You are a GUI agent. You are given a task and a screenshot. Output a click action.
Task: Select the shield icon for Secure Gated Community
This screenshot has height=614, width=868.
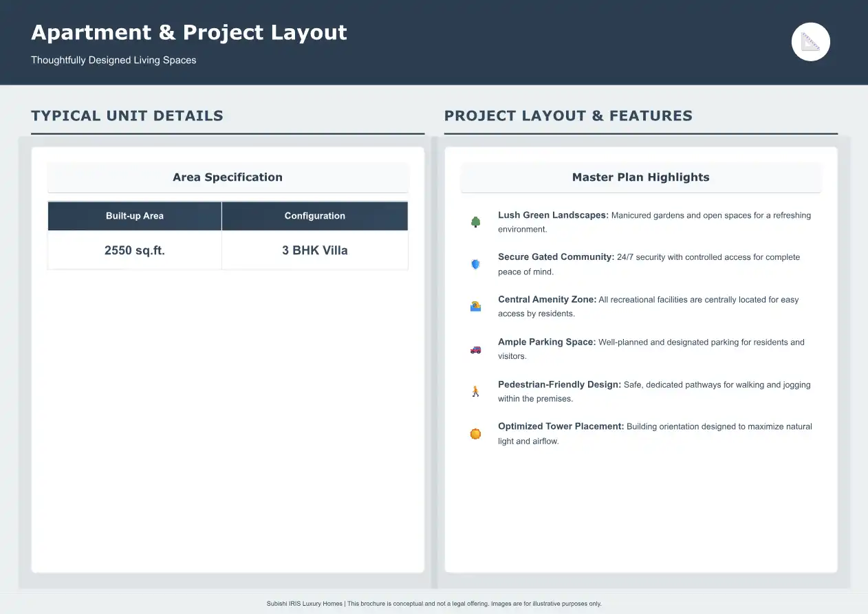pos(475,264)
